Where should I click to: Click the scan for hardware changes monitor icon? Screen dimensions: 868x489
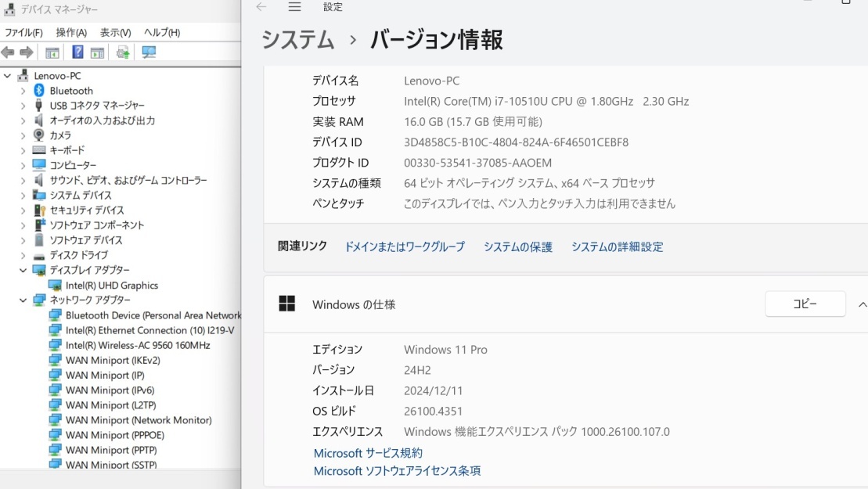click(149, 52)
